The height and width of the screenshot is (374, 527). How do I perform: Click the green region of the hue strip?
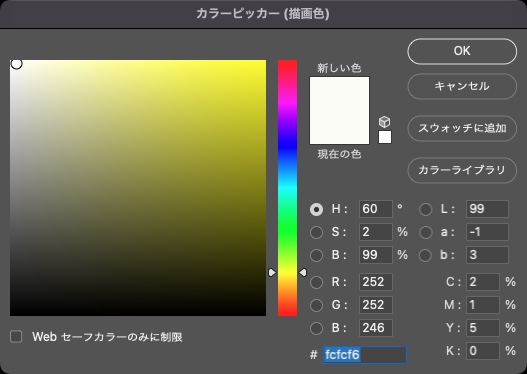point(287,230)
